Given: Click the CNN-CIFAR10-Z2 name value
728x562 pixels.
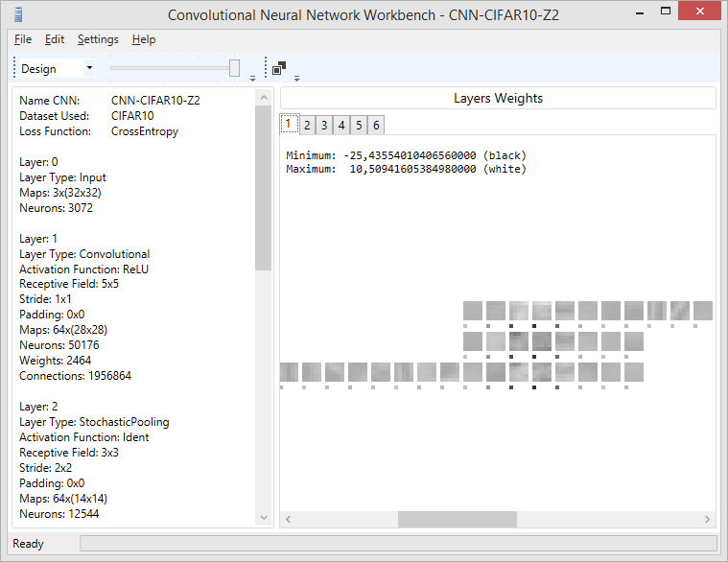Looking at the screenshot, I should coord(155,101).
